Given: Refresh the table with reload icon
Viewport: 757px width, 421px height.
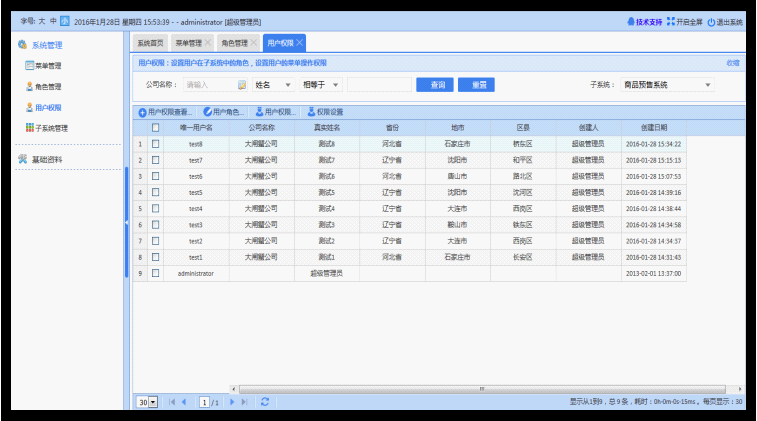Looking at the screenshot, I should tap(265, 402).
